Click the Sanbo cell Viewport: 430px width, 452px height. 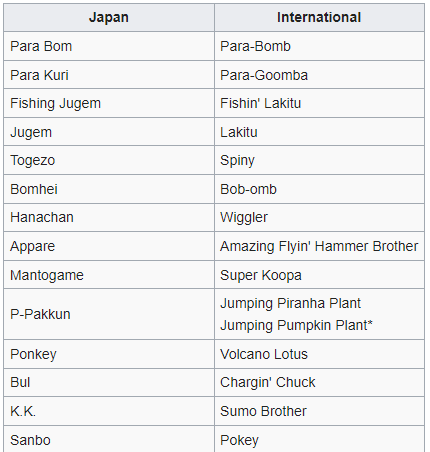(x=109, y=439)
